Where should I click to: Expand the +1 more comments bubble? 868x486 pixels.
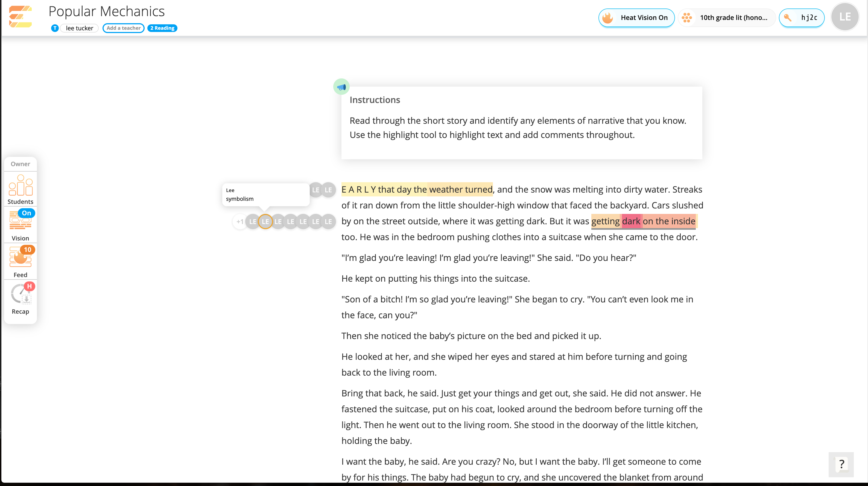click(x=239, y=222)
